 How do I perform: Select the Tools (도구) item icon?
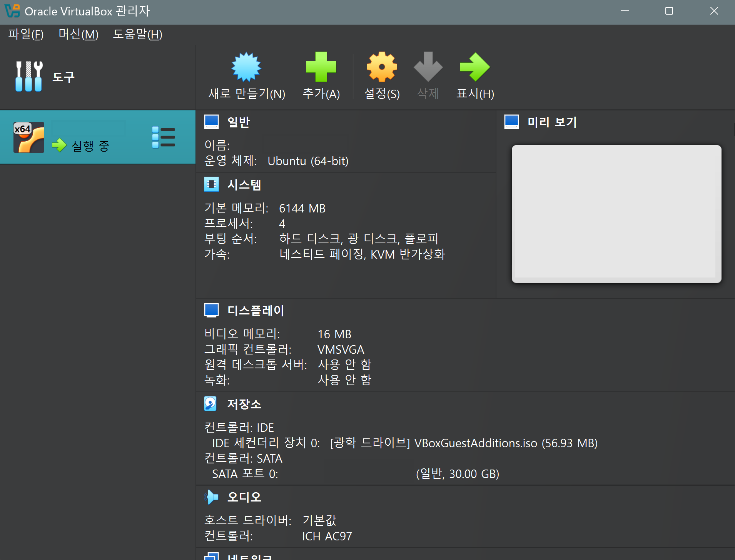[28, 76]
